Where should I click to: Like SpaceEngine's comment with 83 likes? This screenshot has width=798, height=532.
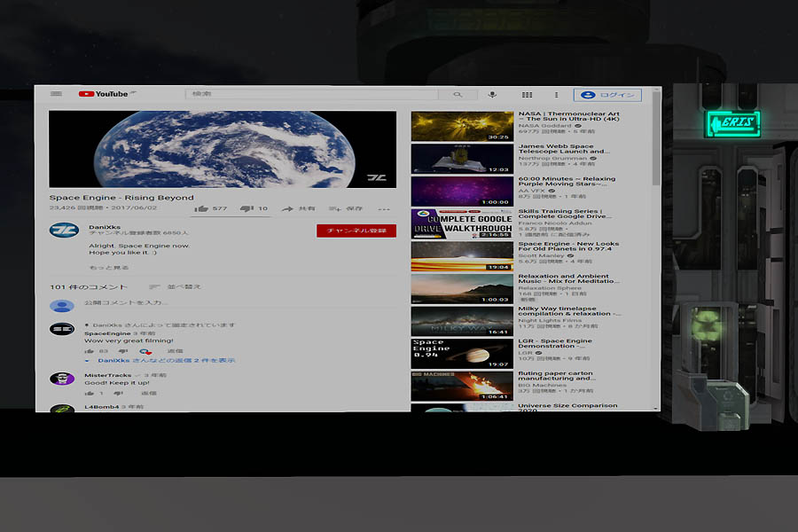(x=90, y=351)
